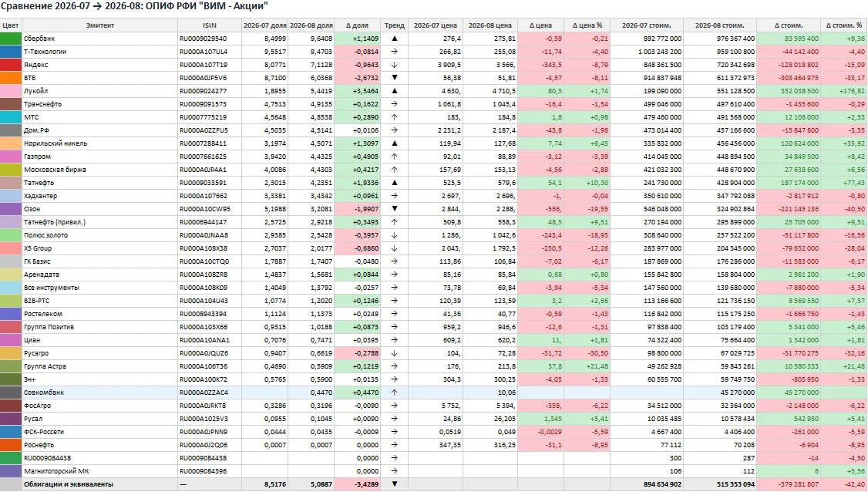Screen dimensions: 868x492
Task: Click the Тренд column header
Action: [x=394, y=25]
